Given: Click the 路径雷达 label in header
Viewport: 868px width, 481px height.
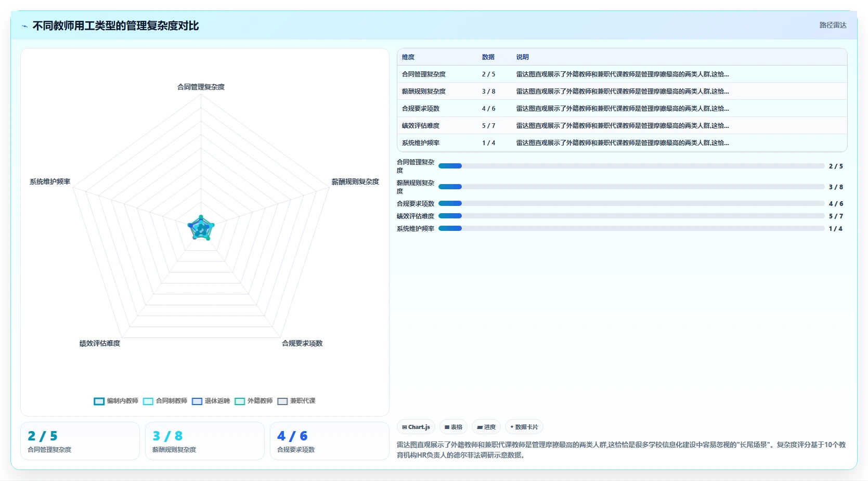Looking at the screenshot, I should click(x=833, y=25).
